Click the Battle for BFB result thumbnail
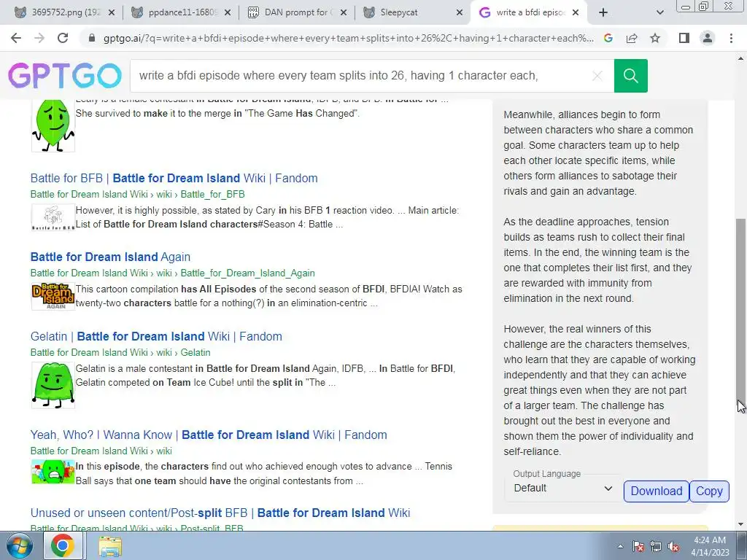 (x=53, y=217)
